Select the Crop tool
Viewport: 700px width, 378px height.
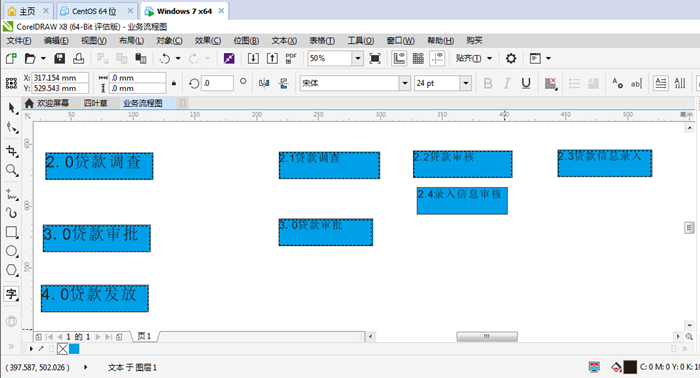(11, 151)
